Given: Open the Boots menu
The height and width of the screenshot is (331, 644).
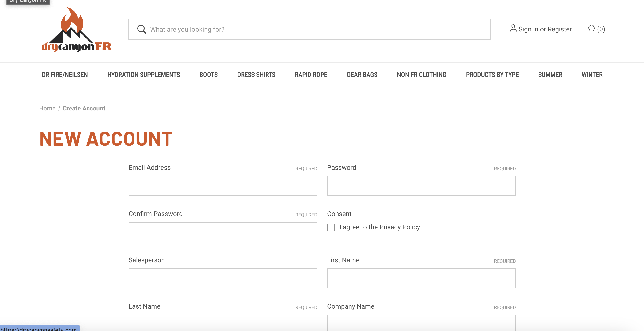Looking at the screenshot, I should (x=209, y=75).
